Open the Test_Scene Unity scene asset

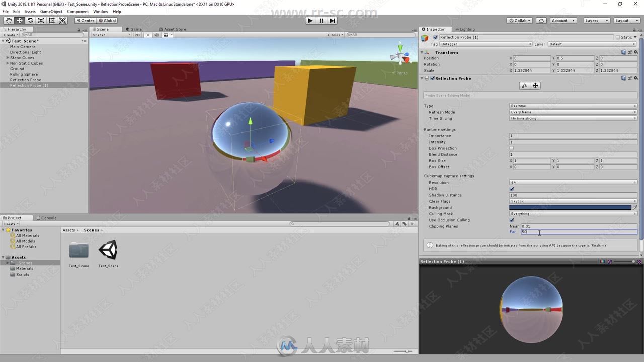tap(108, 253)
